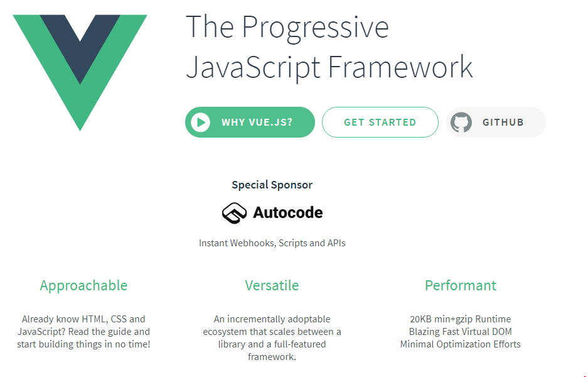The height and width of the screenshot is (377, 588).
Task: Click the Instant Webhooks, Scripts and APIs tagline
Action: 272,243
